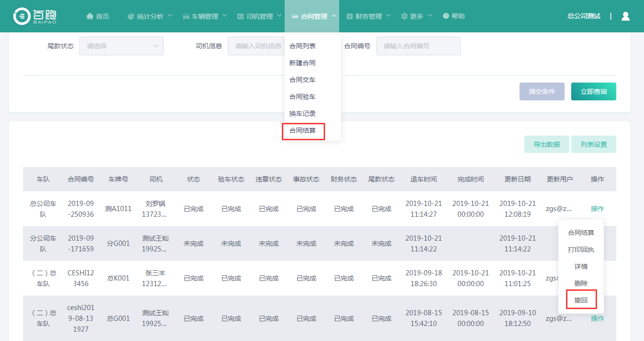This screenshot has height=341, width=644.
Task: Click the pie chart icon for 统计分析
Action: coord(131,16)
